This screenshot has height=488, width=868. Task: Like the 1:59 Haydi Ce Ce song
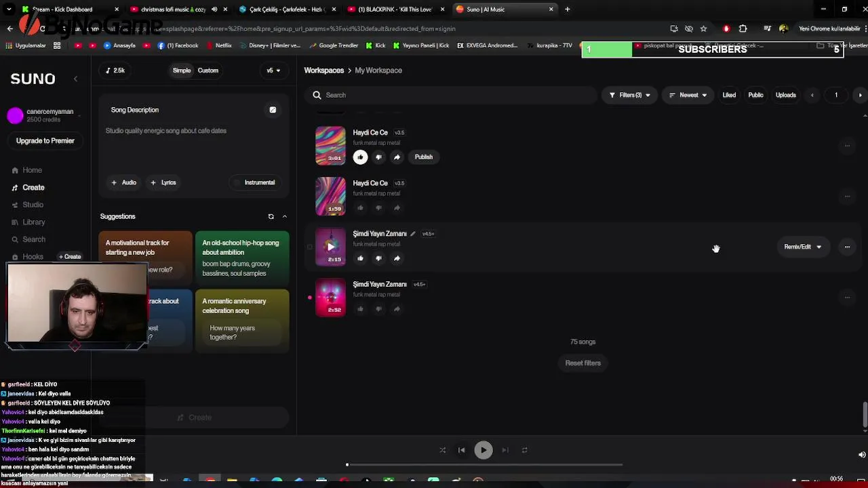coord(360,207)
